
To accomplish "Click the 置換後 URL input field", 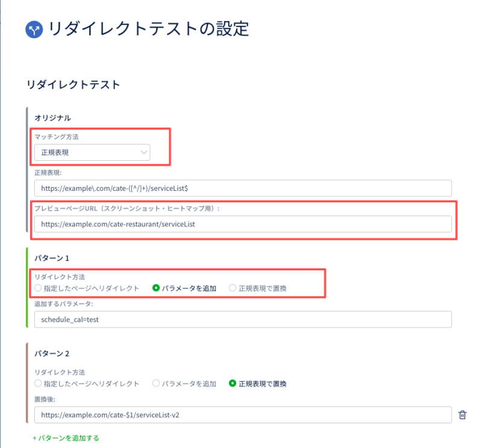I will pos(243,415).
